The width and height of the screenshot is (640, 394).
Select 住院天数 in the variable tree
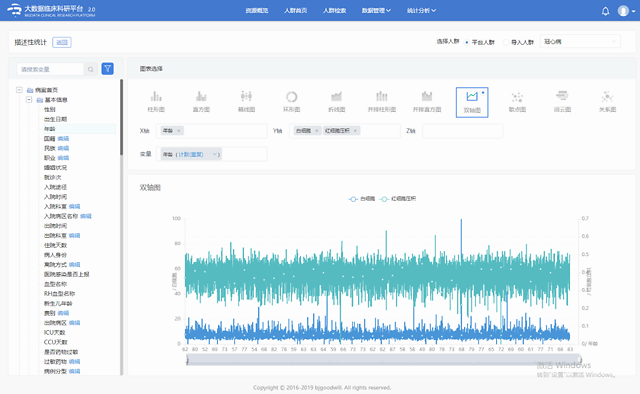(55, 245)
